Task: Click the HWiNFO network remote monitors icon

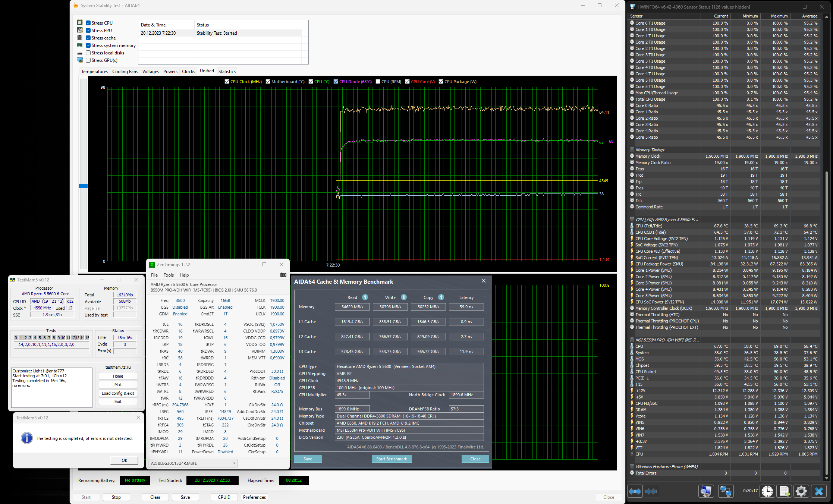Action: (726, 491)
